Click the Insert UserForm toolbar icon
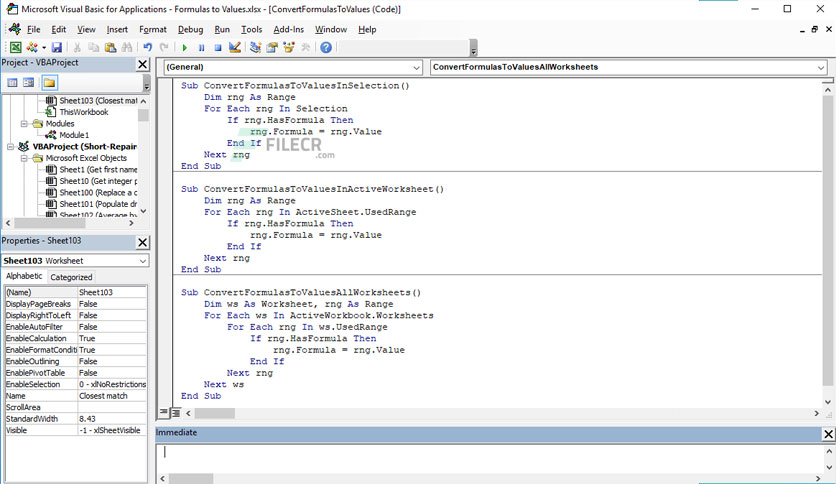Image resolution: width=836 pixels, height=484 pixels. tap(32, 47)
